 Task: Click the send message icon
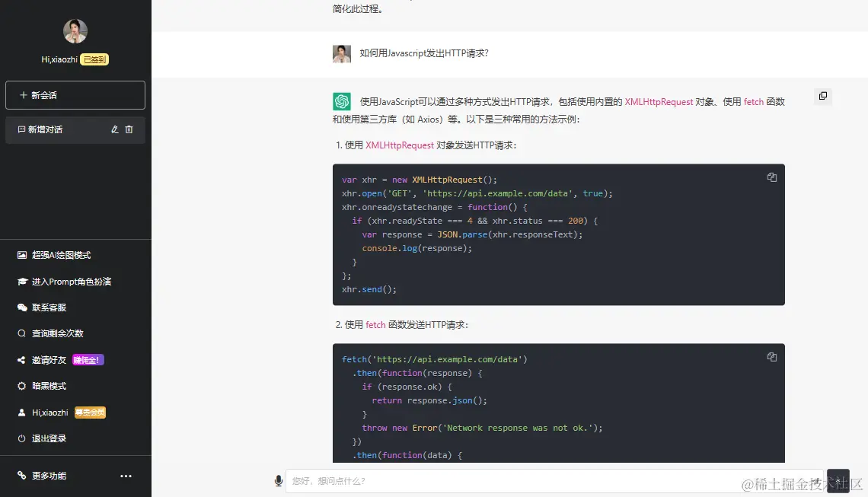(x=838, y=480)
